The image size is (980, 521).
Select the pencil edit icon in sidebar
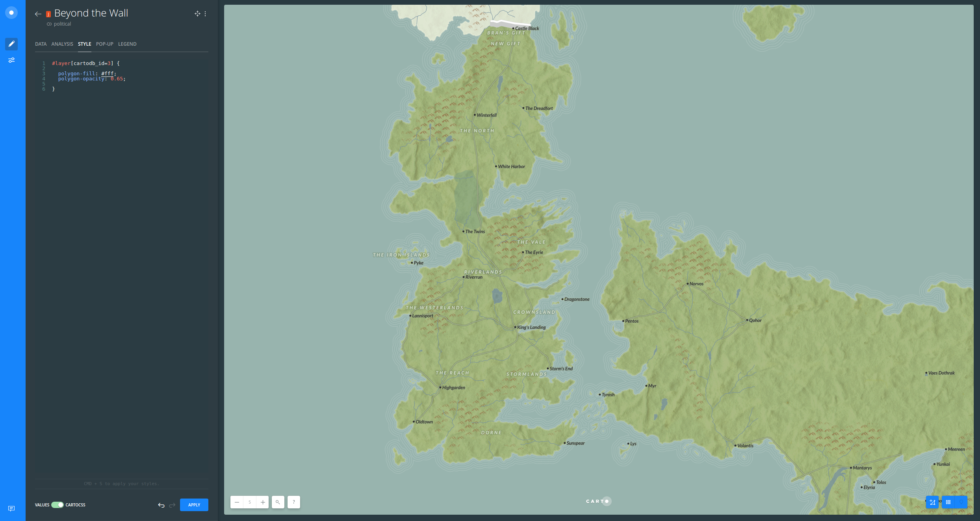click(11, 44)
